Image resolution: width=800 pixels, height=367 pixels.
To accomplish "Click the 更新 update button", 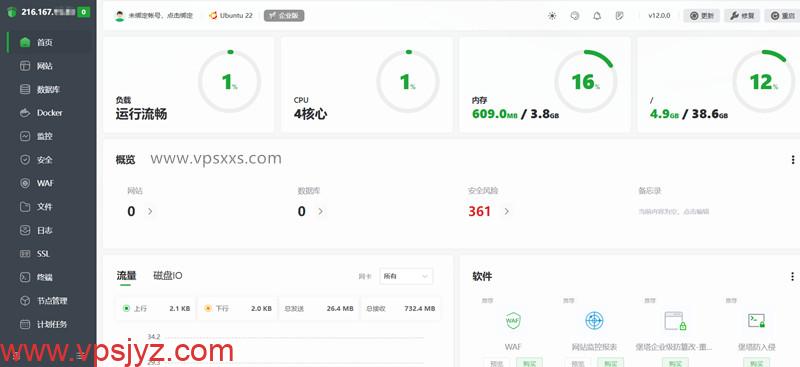I will tap(702, 16).
